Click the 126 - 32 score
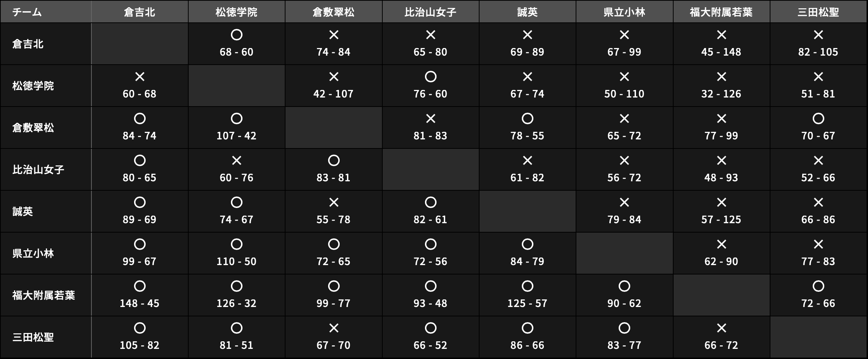 pos(236,303)
